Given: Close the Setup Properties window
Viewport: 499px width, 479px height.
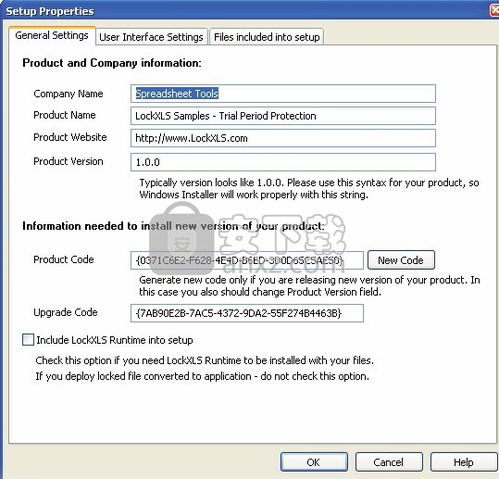Looking at the screenshot, I should (495, 10).
